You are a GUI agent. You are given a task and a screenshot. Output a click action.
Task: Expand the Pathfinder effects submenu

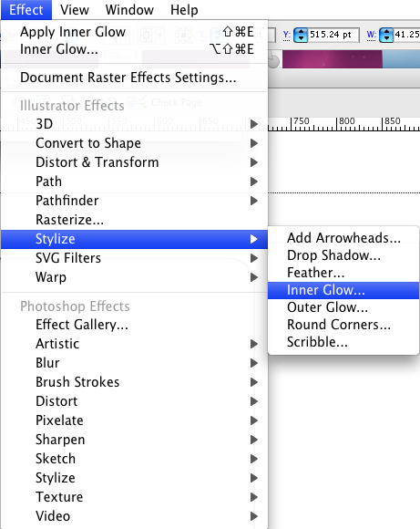pyautogui.click(x=134, y=201)
